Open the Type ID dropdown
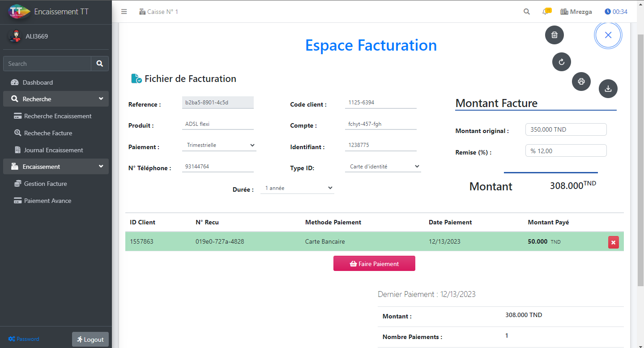Image resolution: width=644 pixels, height=348 pixels. [383, 167]
